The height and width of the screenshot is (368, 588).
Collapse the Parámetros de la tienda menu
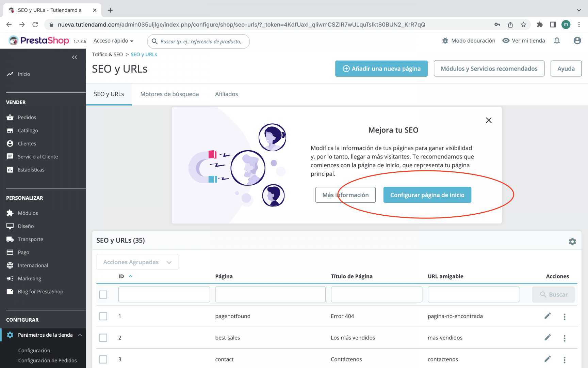point(80,335)
